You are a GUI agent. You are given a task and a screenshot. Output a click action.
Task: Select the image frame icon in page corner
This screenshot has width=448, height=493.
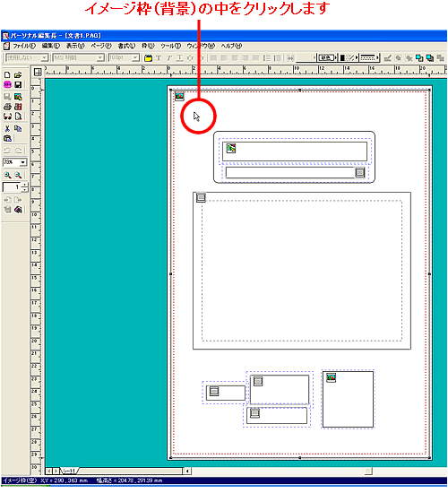coord(179,96)
